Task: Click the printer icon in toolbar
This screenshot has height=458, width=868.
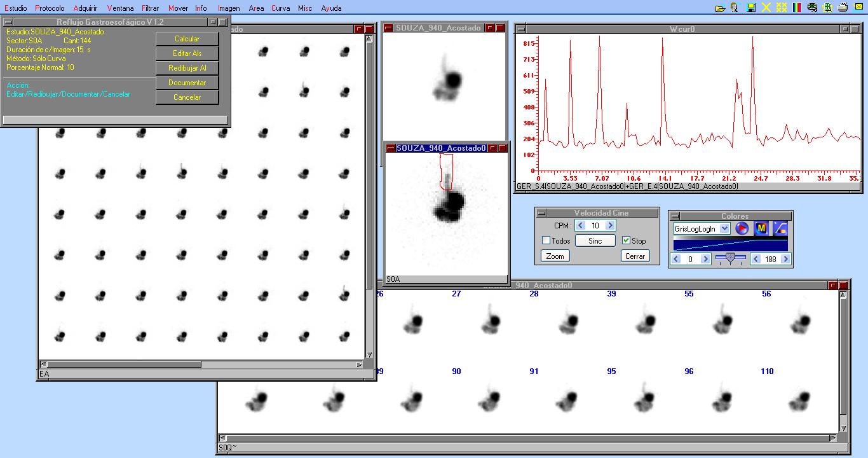Action: [843, 8]
